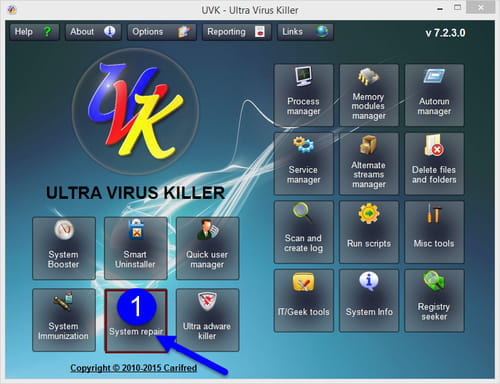Follow the Copyright Carifred link
Image resolution: width=500 pixels, height=384 pixels.
[133, 368]
